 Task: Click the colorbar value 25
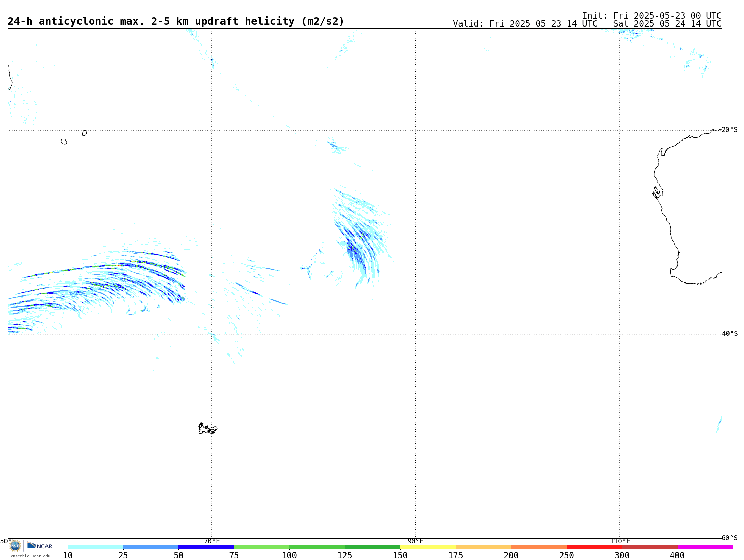[123, 555]
